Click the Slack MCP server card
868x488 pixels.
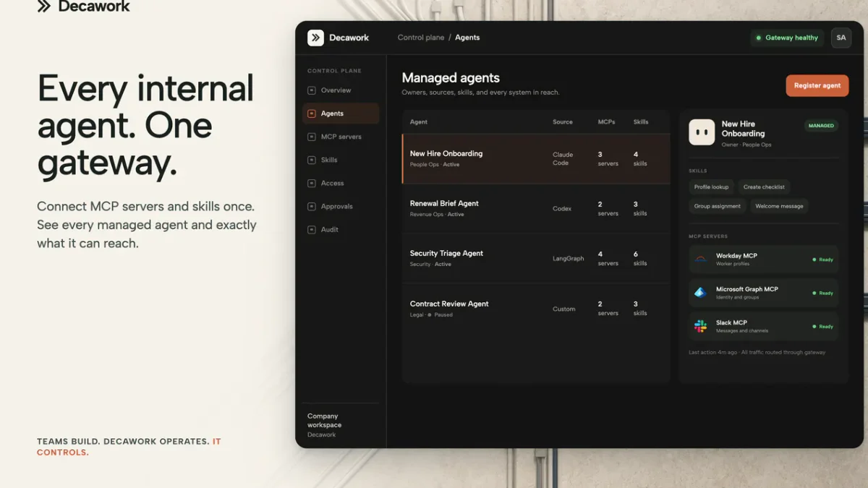(764, 326)
